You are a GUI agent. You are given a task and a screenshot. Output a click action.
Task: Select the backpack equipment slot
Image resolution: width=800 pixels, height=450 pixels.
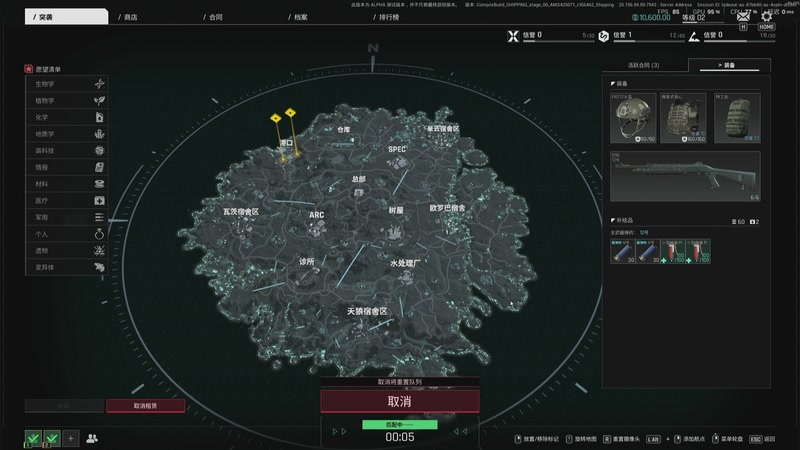tap(737, 118)
